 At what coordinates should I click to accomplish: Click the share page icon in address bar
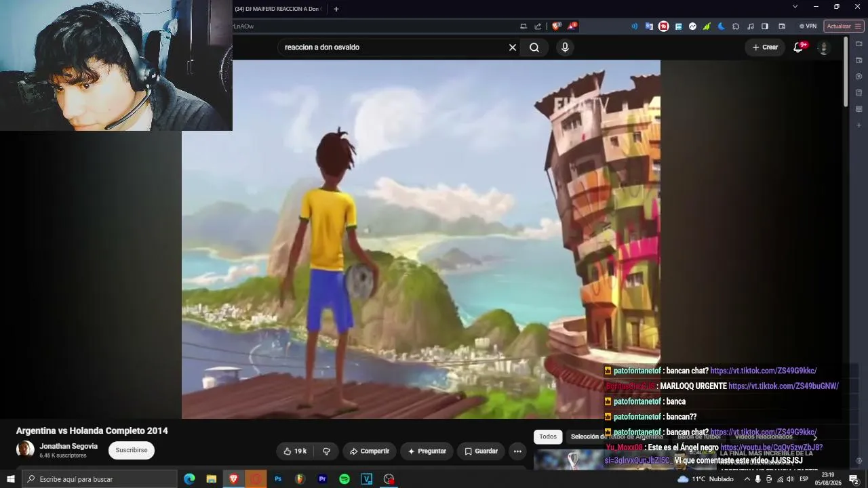click(538, 26)
